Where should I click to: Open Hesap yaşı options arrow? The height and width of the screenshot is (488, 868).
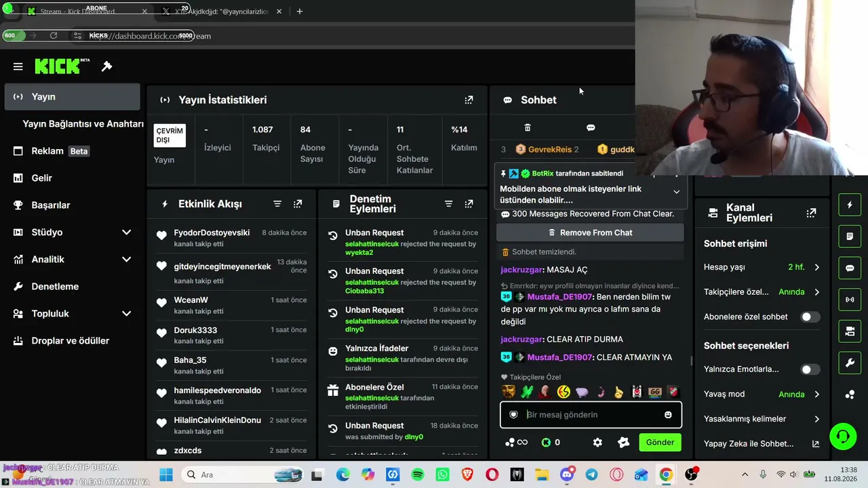point(816,267)
